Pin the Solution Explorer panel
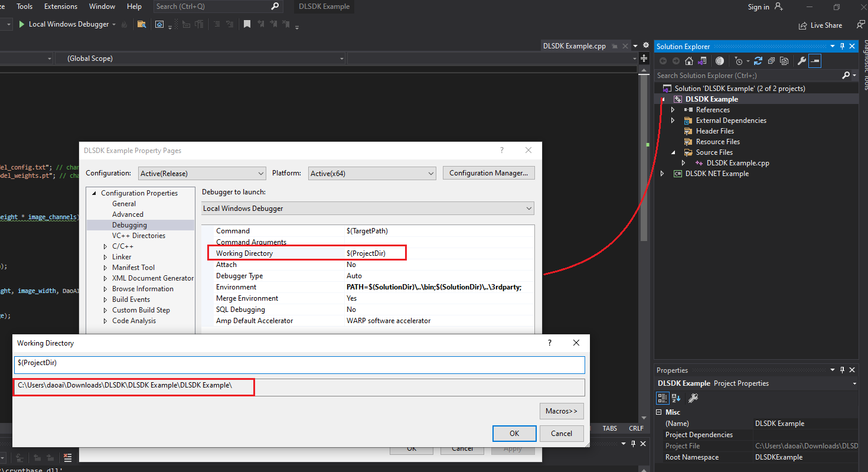The width and height of the screenshot is (868, 472). (x=842, y=46)
